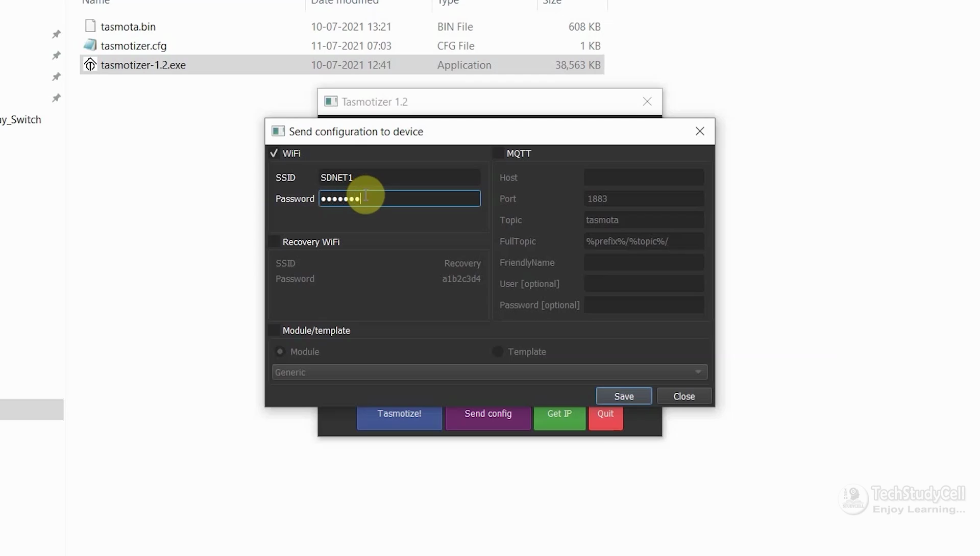Click the Tasmotize! button
Viewport: 980px width, 556px height.
(399, 418)
